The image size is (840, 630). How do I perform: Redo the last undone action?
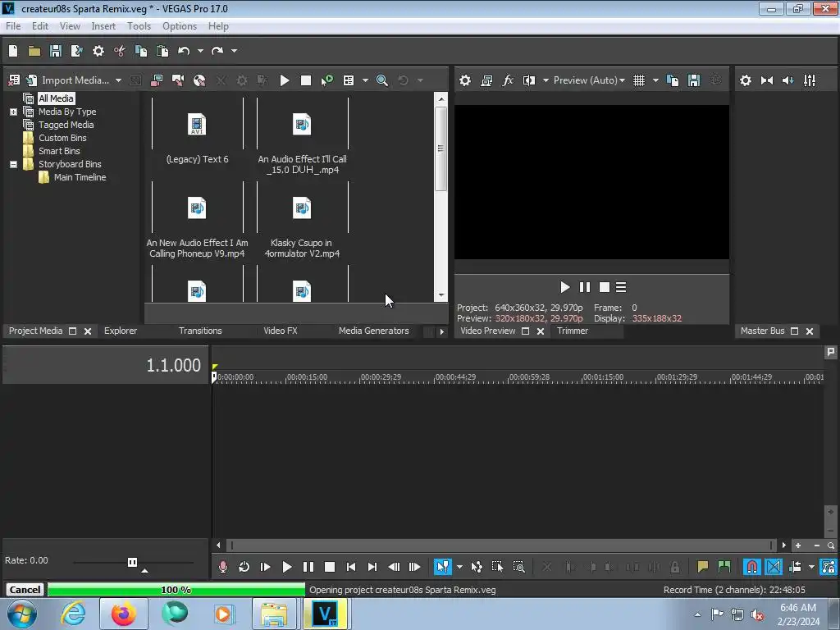coord(217,51)
